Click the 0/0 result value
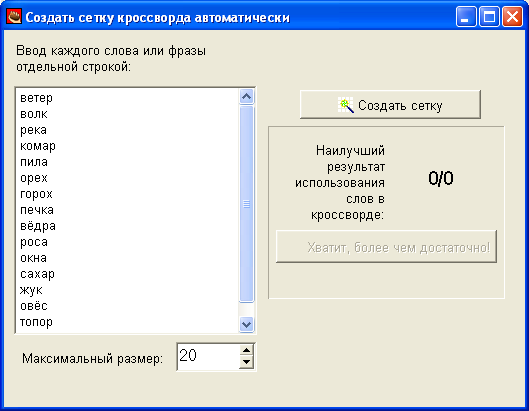 [441, 178]
